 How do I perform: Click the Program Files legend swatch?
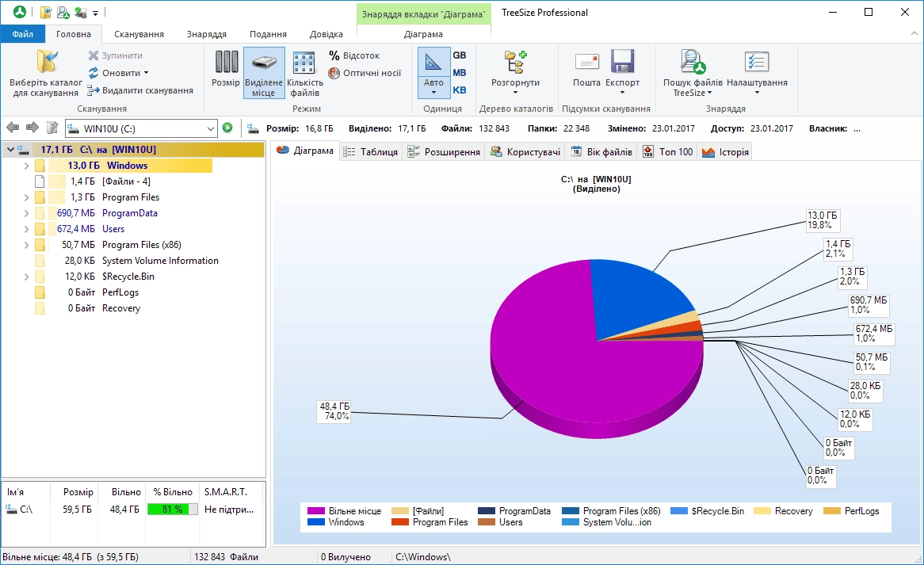(x=399, y=522)
